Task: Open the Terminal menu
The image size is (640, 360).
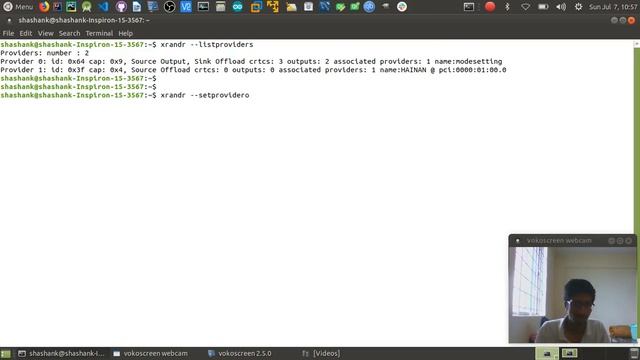Action: (x=99, y=33)
